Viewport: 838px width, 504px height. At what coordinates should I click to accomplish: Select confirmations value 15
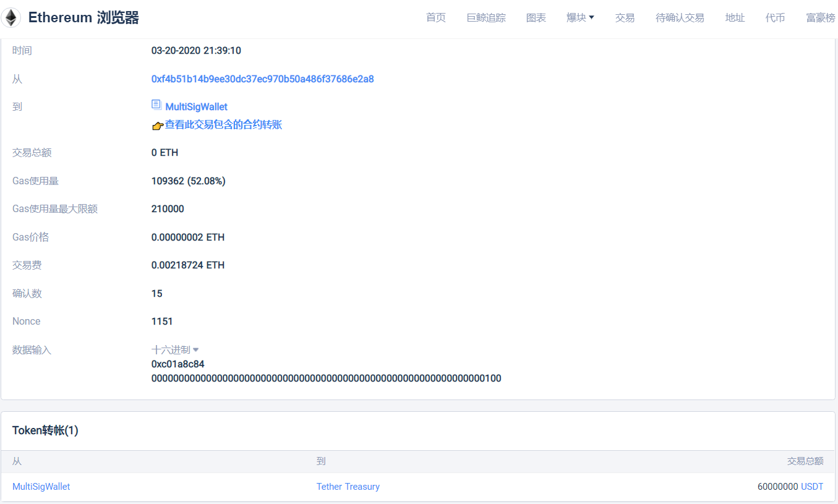coord(157,294)
